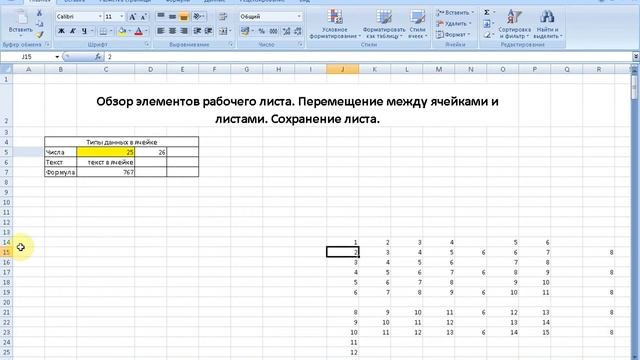Click the Decrease Font Size icon
The image size is (640, 360).
point(143,17)
